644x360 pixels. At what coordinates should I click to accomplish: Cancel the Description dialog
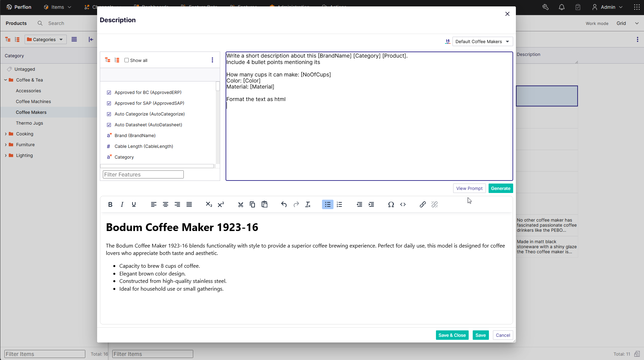(503, 335)
